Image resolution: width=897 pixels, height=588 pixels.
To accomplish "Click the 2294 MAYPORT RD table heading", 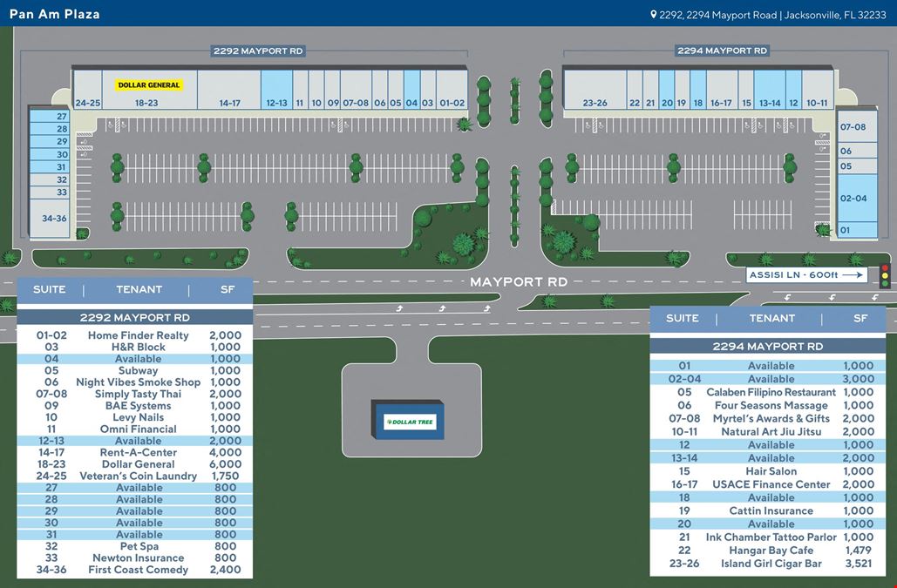I will point(768,346).
